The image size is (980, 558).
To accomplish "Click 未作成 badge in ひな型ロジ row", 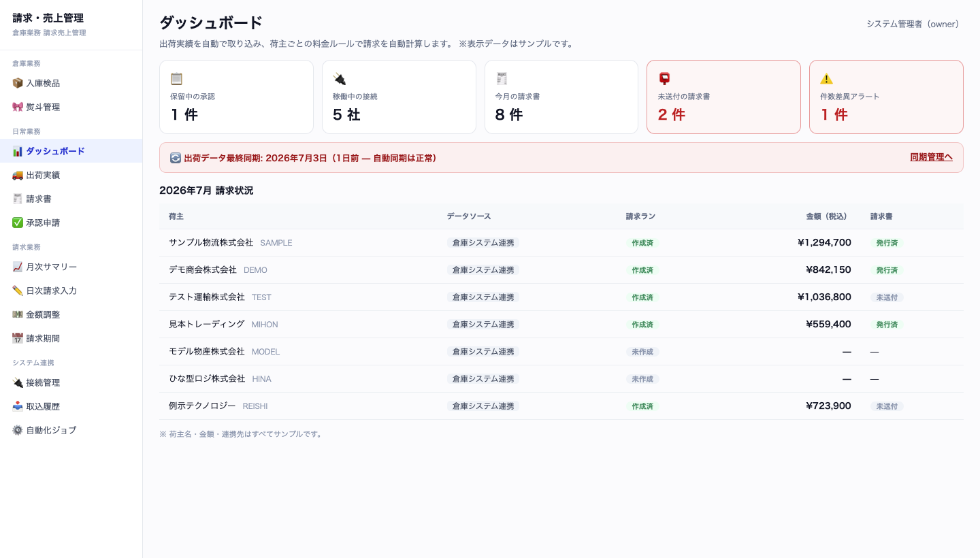I will coord(642,379).
